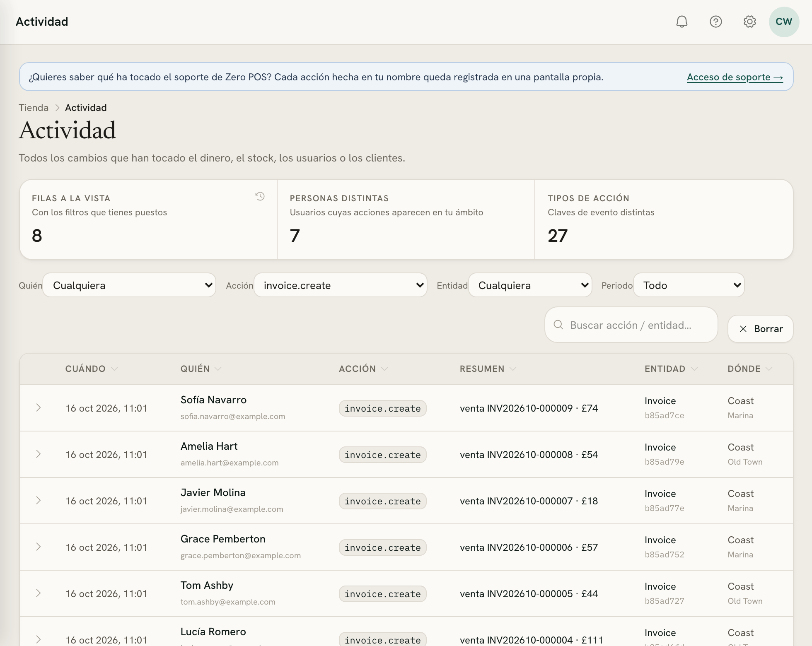The image size is (812, 646).
Task: Sort by the Quién column chevron
Action: point(218,369)
